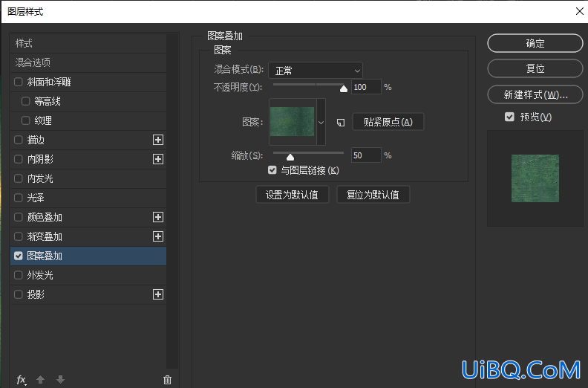Uncheck the 图案叠加 checkbox

[18, 256]
